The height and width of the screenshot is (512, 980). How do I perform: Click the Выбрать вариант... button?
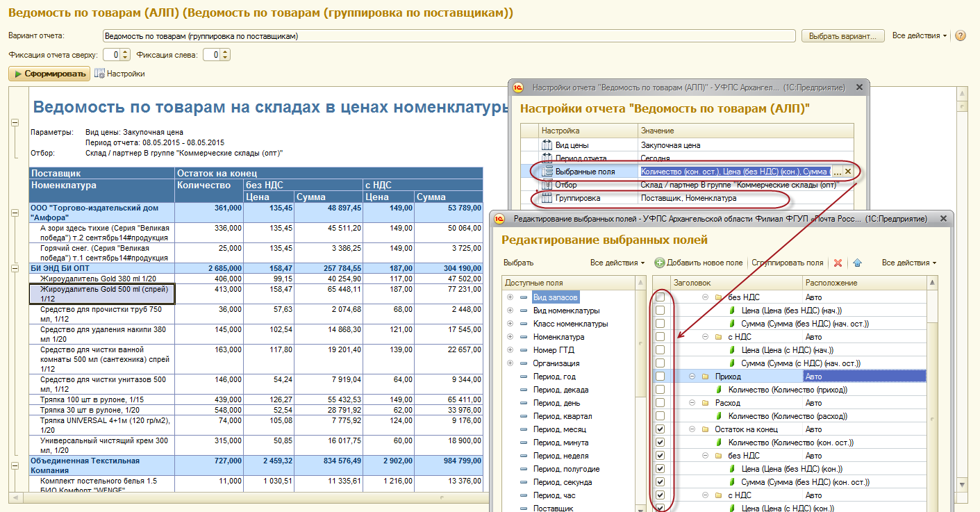tap(843, 35)
